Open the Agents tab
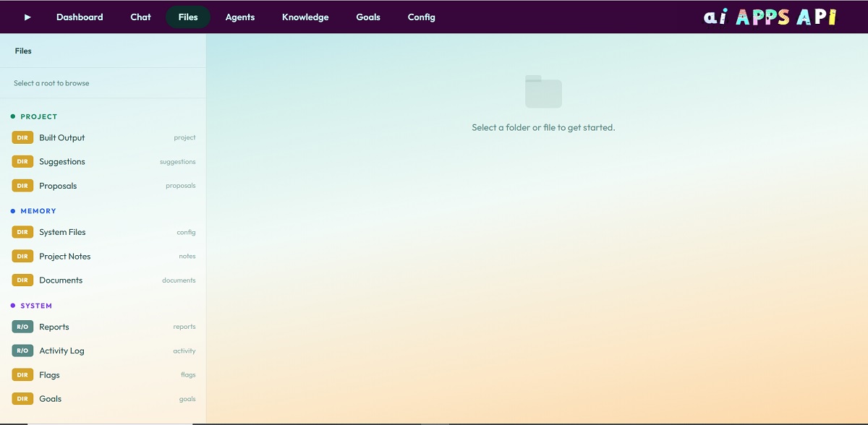 240,17
